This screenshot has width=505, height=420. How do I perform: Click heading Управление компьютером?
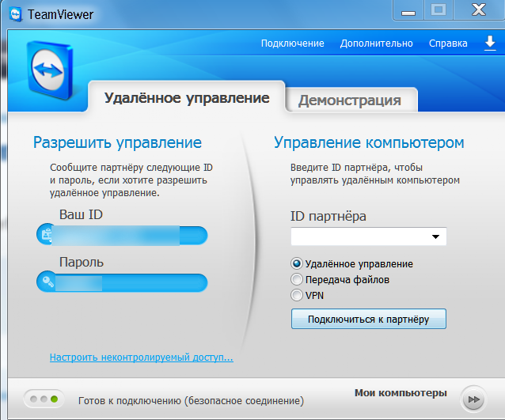369,142
